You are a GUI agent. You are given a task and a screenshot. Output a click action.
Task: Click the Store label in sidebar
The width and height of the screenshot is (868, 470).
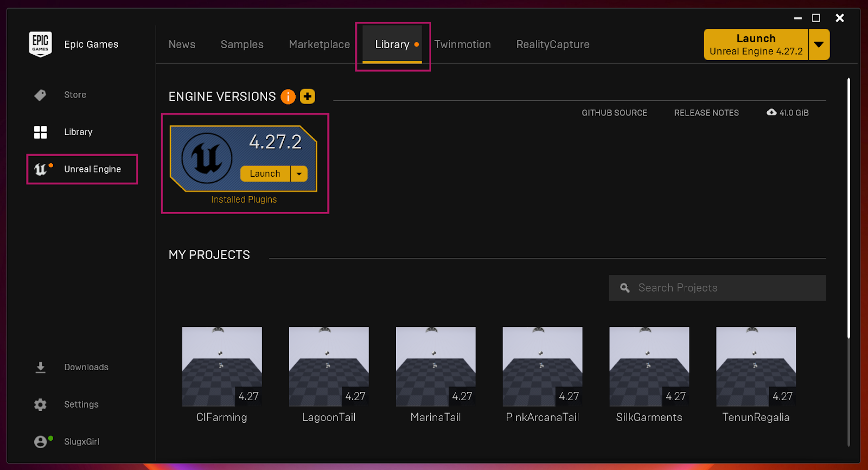pos(75,95)
